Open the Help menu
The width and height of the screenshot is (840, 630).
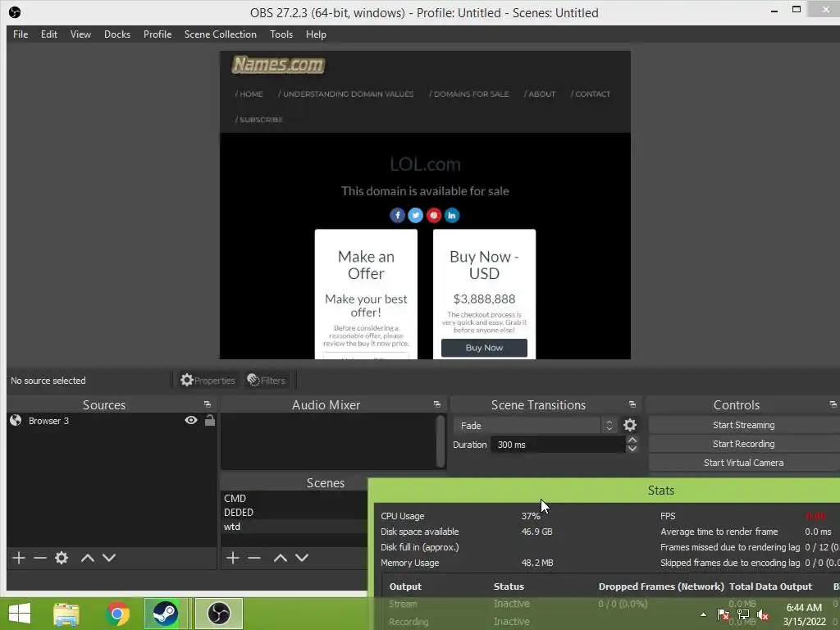click(x=316, y=34)
